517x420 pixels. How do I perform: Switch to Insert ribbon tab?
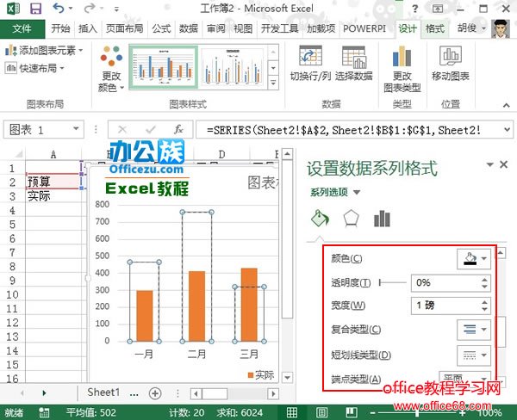click(x=88, y=28)
